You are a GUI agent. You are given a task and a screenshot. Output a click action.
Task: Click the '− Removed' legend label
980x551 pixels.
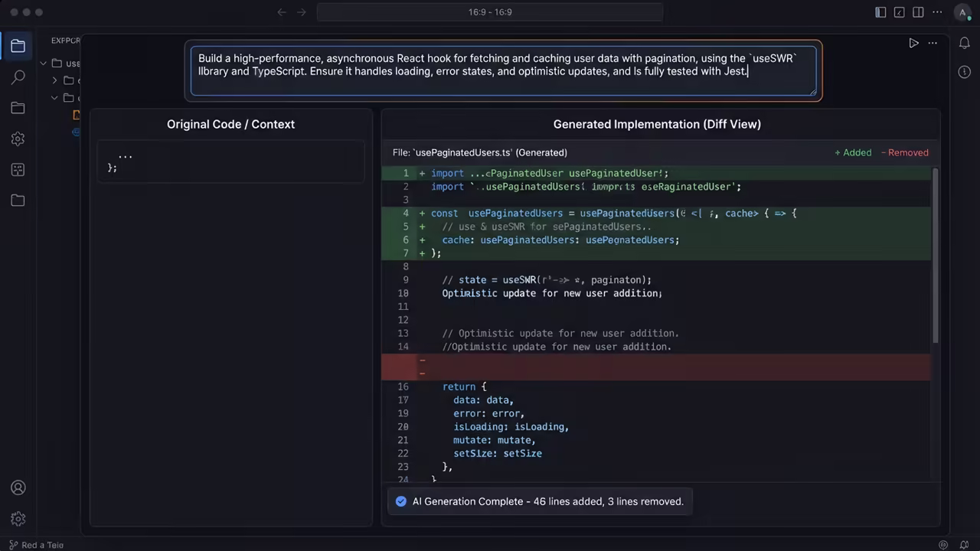904,152
